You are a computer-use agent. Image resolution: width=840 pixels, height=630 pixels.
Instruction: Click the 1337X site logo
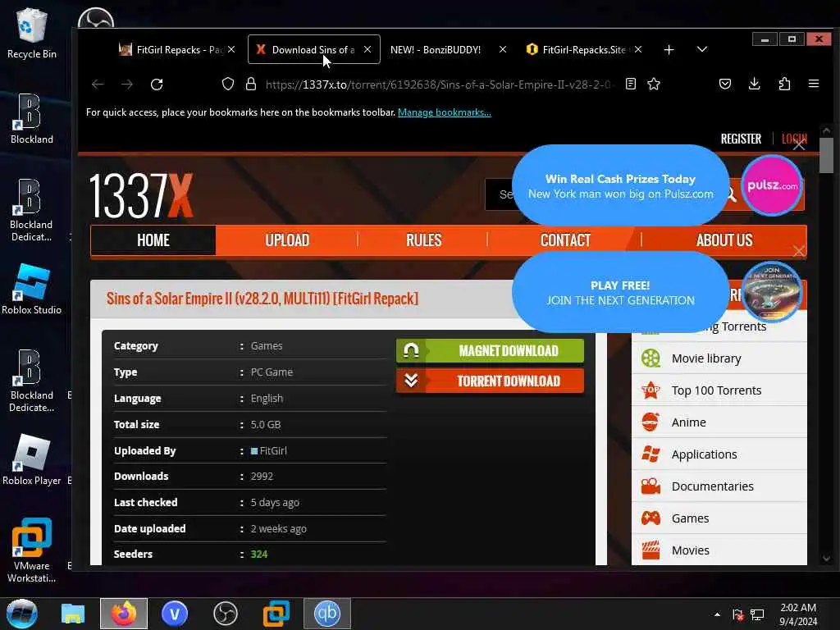(141, 196)
